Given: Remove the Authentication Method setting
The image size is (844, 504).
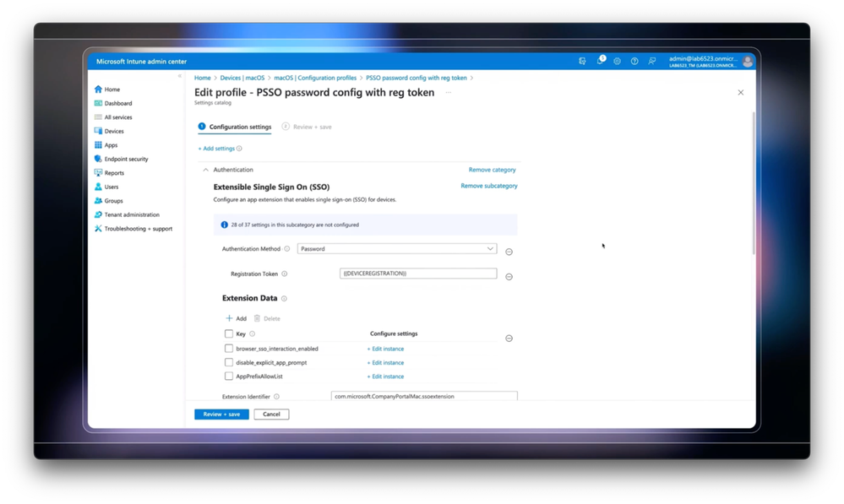Looking at the screenshot, I should (x=509, y=252).
